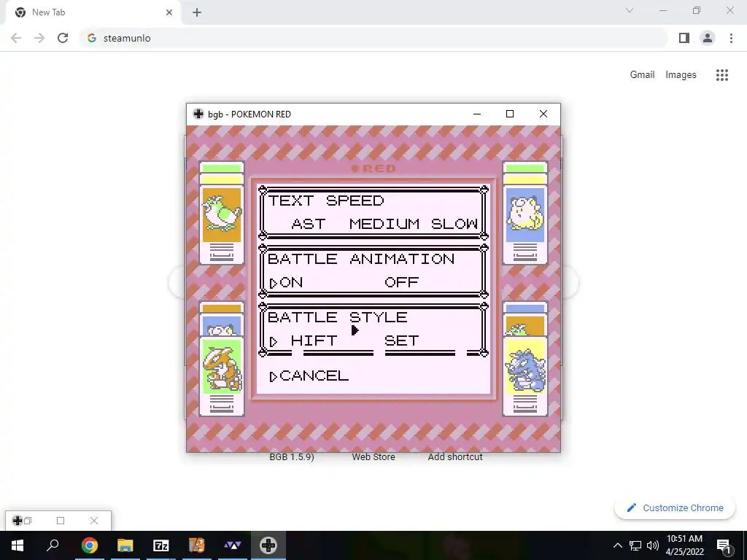747x560 pixels.
Task: Click the small window's gamepad icon
Action: coord(18,521)
